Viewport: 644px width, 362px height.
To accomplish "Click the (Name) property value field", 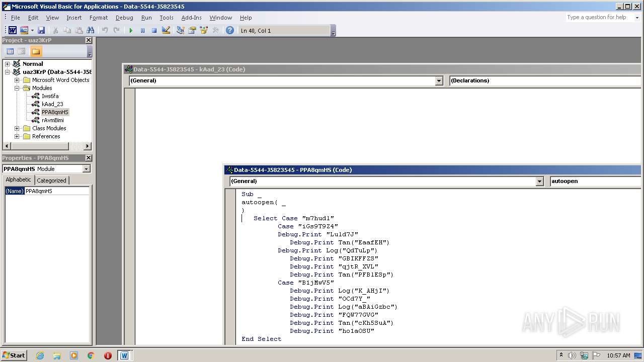I will 57,191.
